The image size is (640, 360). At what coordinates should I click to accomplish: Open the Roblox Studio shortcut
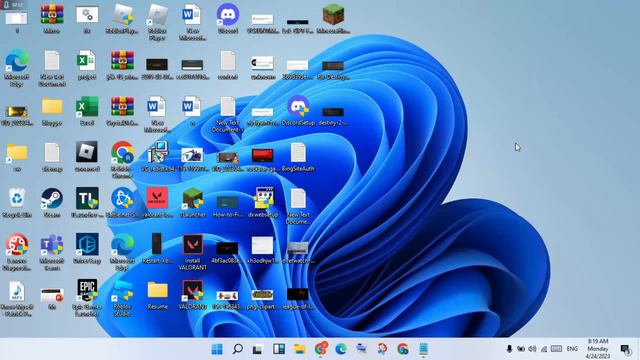pyautogui.click(x=122, y=291)
